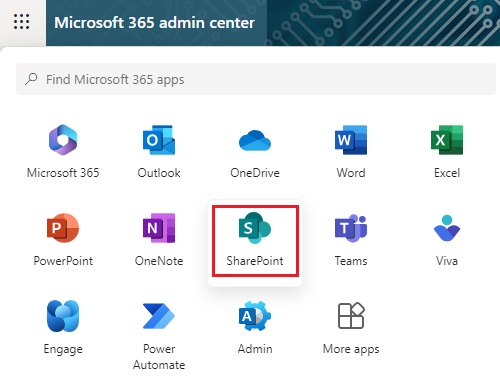Open the Excel app icon
Viewport: 500px width, 390px height.
(x=447, y=140)
